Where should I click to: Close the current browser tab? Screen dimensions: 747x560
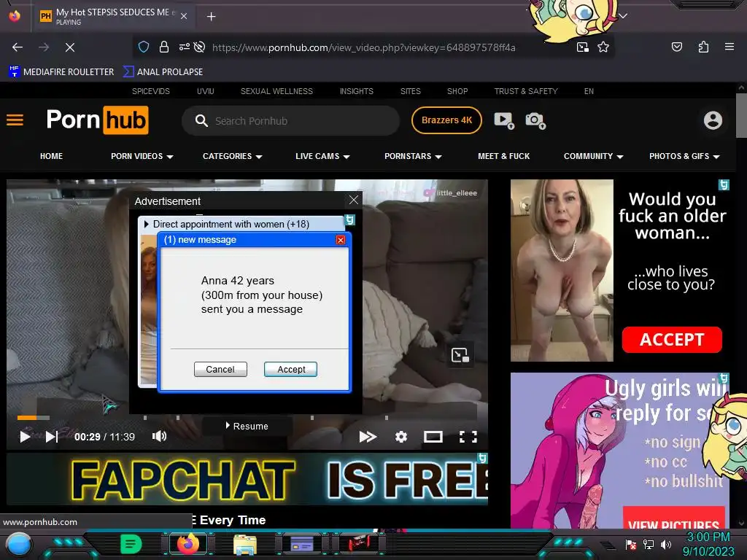click(x=184, y=16)
